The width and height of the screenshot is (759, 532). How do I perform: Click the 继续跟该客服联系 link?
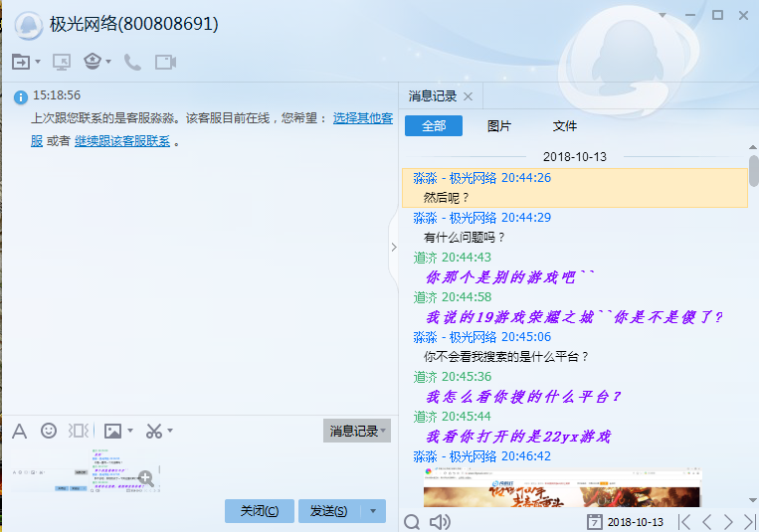click(x=121, y=141)
